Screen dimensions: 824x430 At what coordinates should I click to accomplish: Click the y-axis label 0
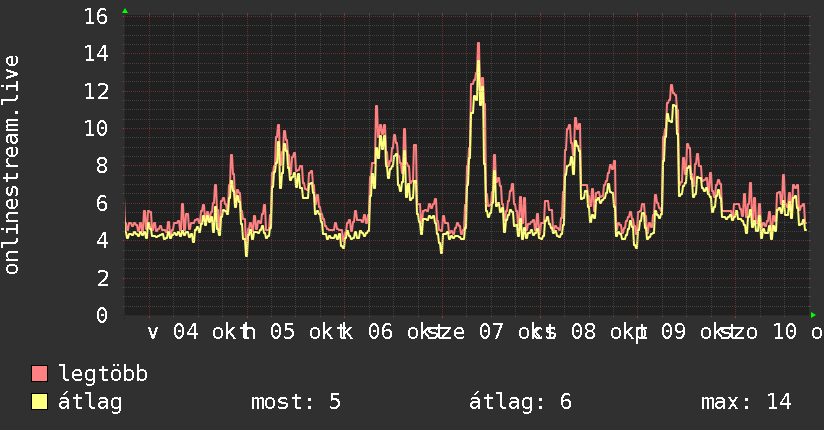(x=102, y=315)
